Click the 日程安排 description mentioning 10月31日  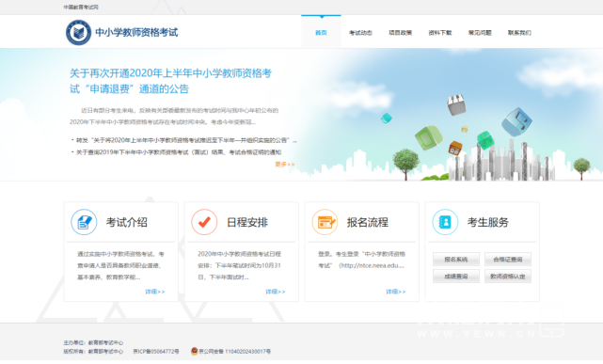pyautogui.click(x=240, y=265)
